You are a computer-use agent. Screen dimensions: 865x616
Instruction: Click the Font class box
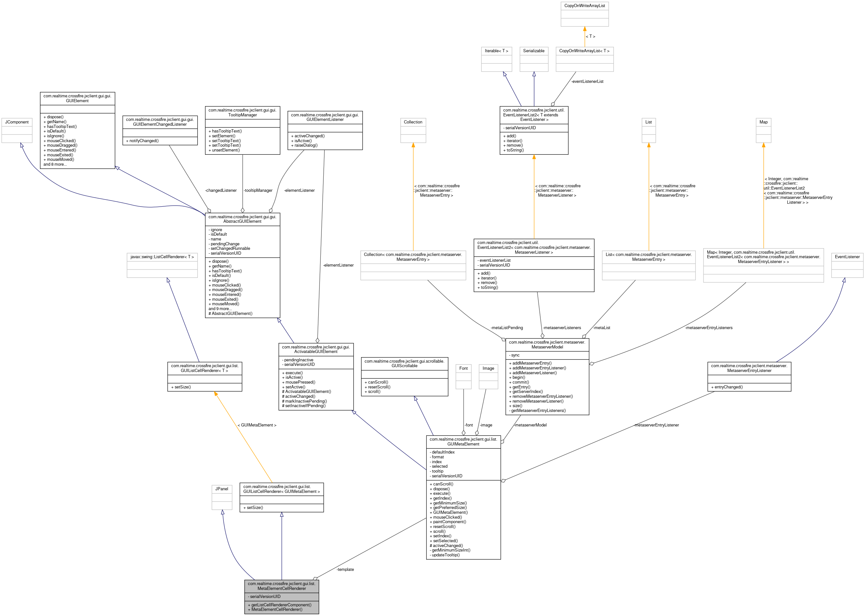click(x=463, y=376)
